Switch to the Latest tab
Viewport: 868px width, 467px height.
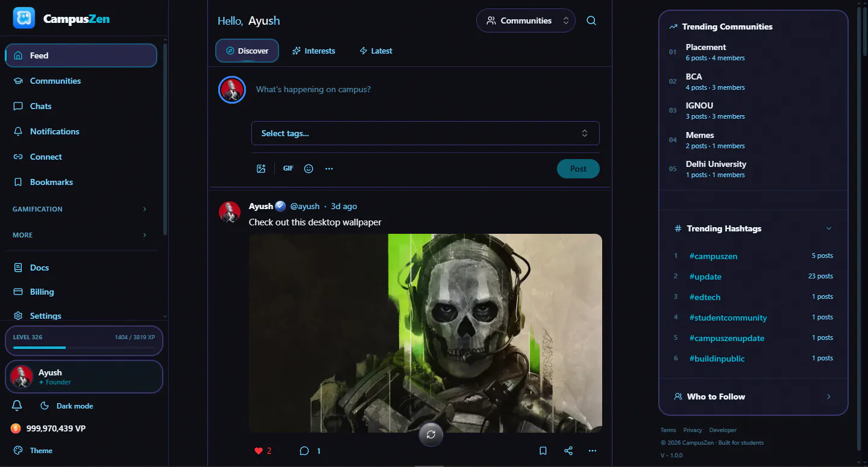coord(376,51)
